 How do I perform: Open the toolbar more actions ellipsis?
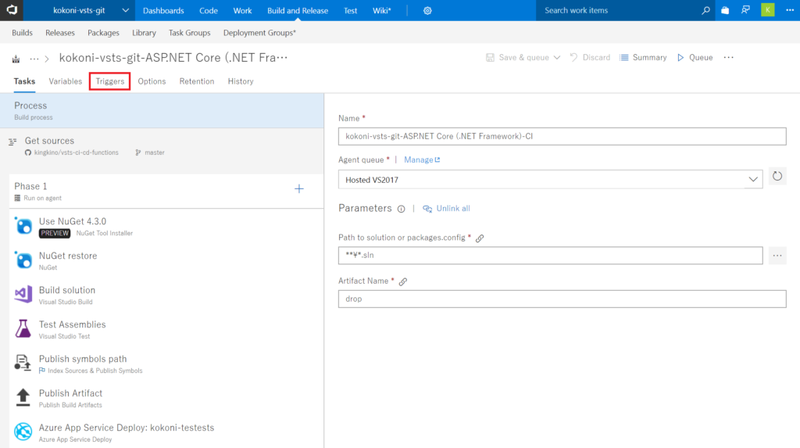coord(729,58)
